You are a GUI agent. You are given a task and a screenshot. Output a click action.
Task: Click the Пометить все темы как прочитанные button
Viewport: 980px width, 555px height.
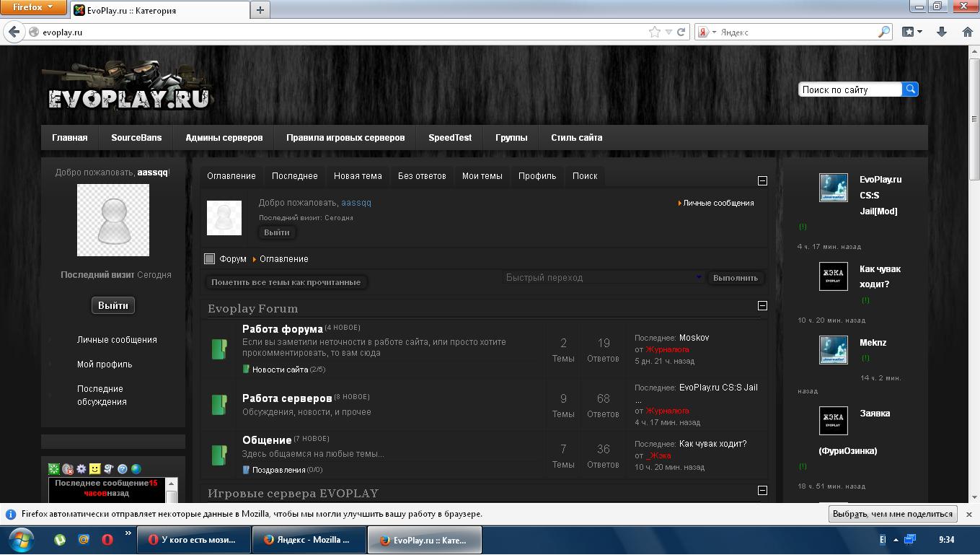pyautogui.click(x=286, y=282)
